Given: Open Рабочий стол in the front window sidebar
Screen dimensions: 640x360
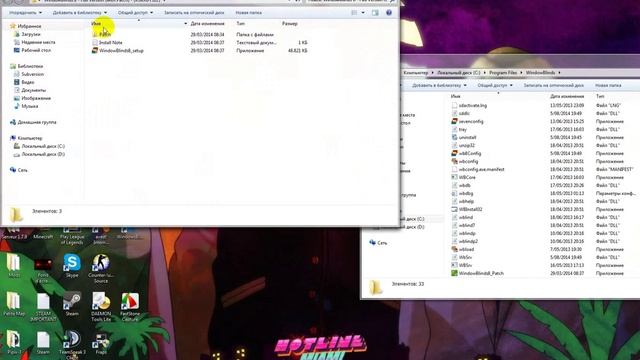Looking at the screenshot, I should 36,50.
